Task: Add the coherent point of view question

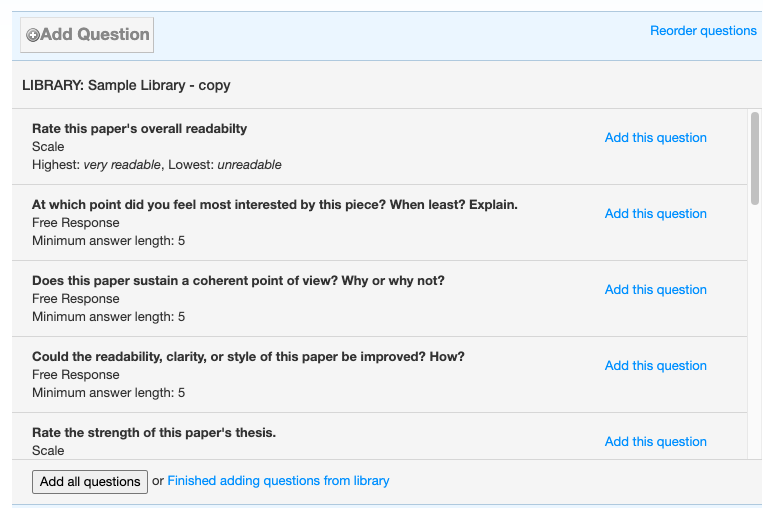Action: coord(655,290)
